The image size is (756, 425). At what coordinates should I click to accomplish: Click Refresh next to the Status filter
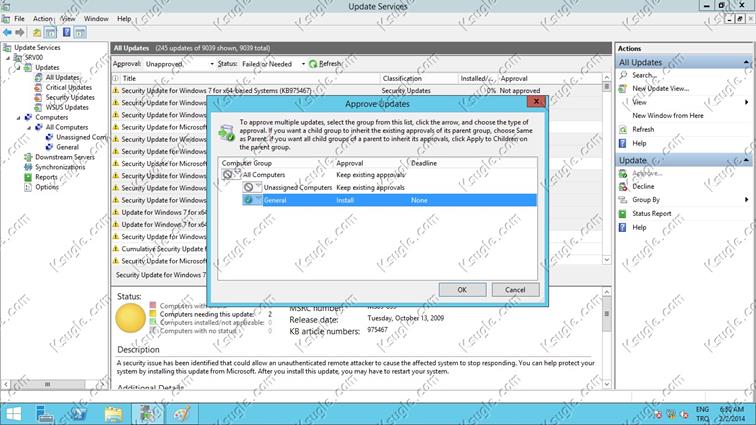(325, 64)
